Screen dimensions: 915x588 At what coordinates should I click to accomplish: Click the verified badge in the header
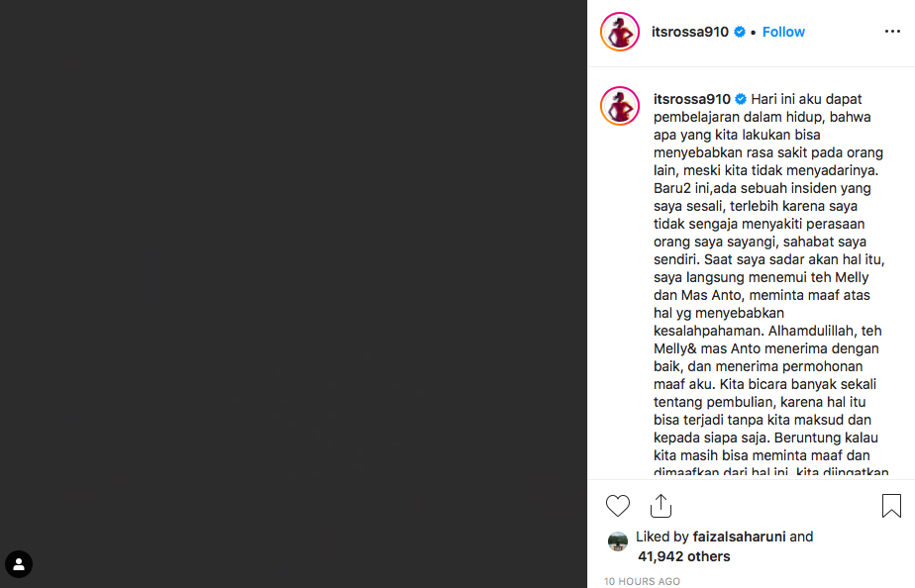[x=740, y=32]
